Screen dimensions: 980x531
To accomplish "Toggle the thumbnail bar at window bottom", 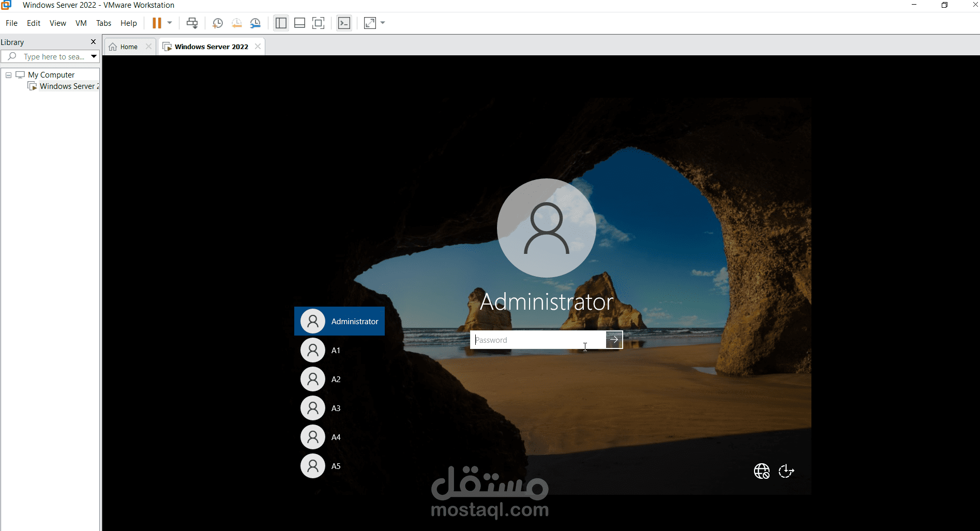I will (299, 23).
